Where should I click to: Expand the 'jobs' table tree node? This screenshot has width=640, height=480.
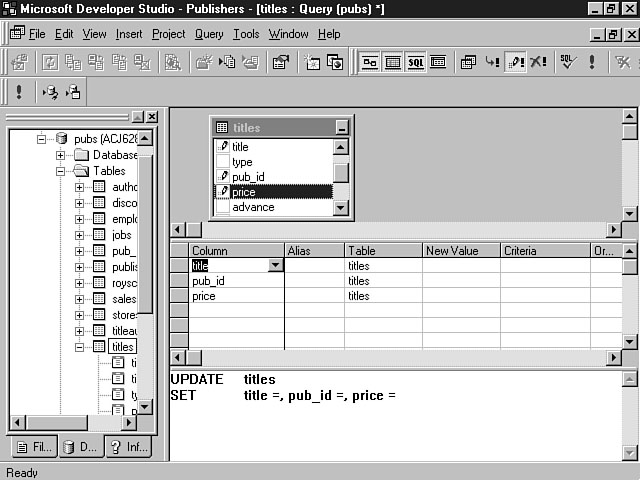tap(80, 235)
